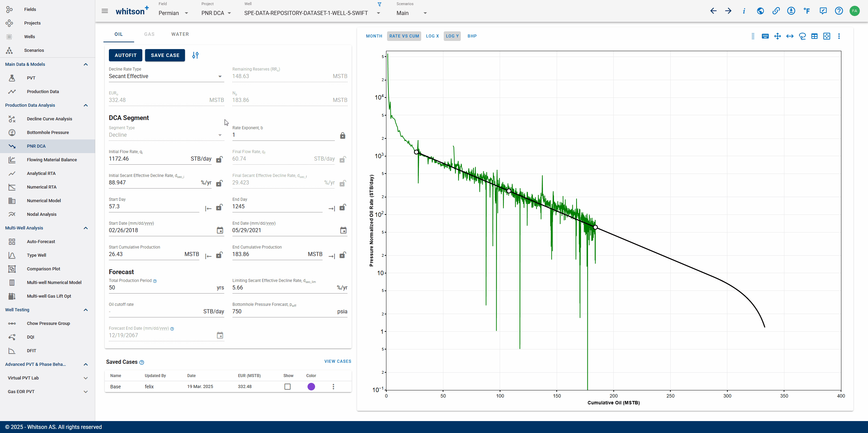Collapse the Main Data & Models section
The image size is (868, 433).
pos(86,64)
